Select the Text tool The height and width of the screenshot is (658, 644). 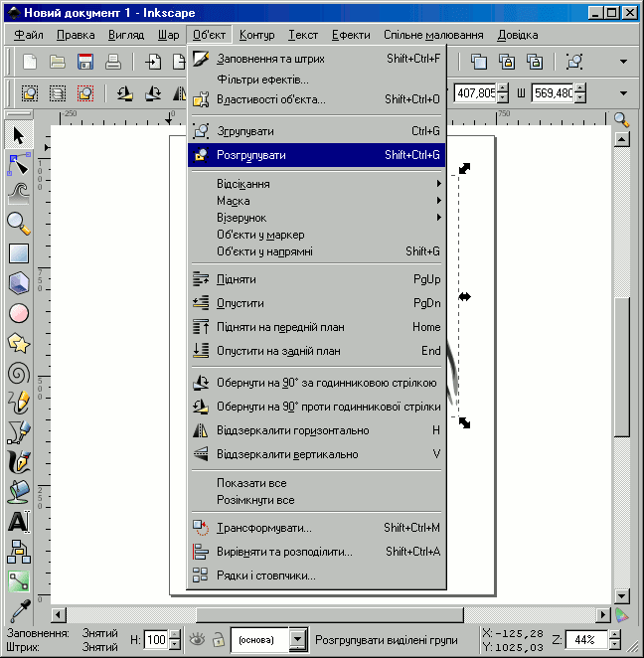point(19,522)
